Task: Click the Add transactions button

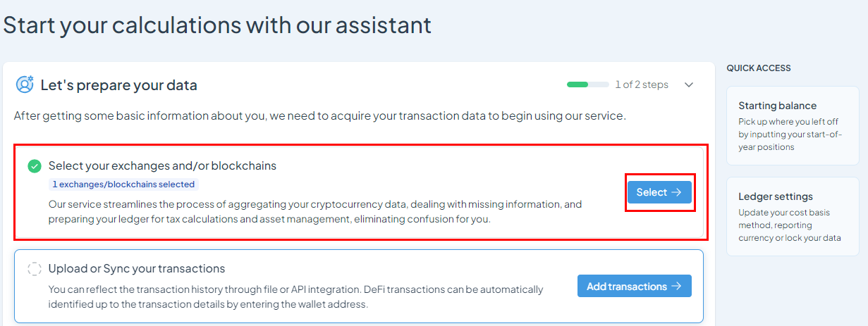Action: [635, 286]
